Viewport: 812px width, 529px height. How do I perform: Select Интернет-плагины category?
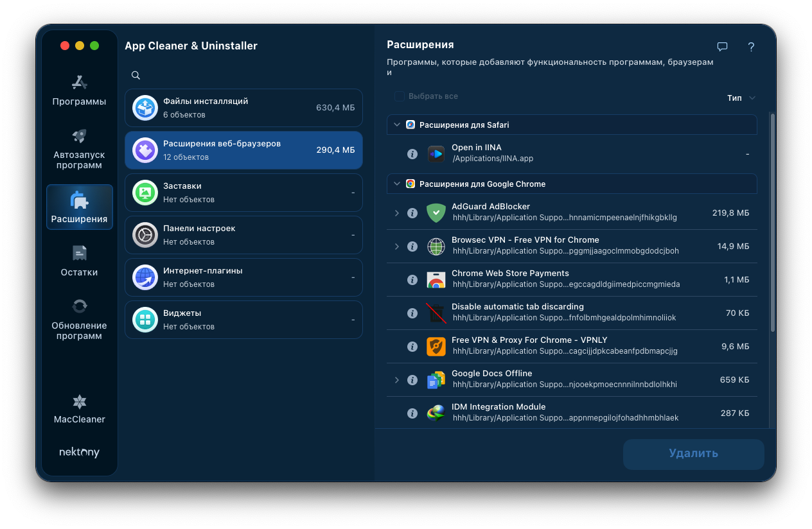(x=243, y=277)
